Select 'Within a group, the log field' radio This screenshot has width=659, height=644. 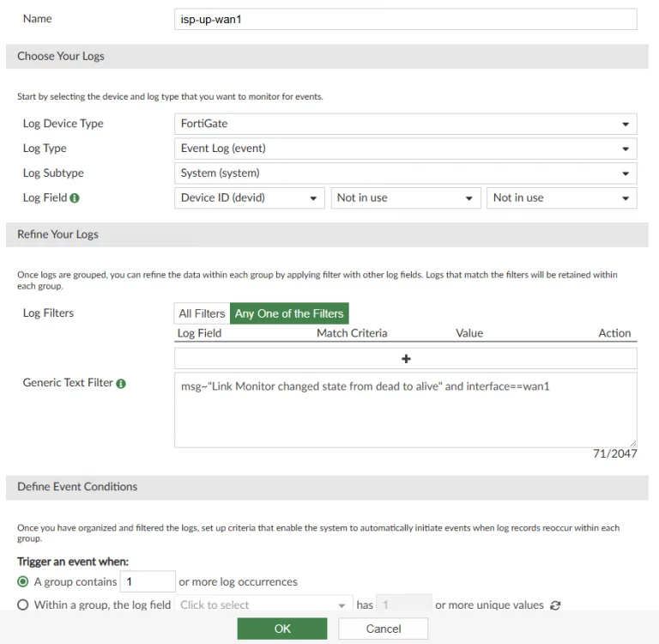point(23,605)
